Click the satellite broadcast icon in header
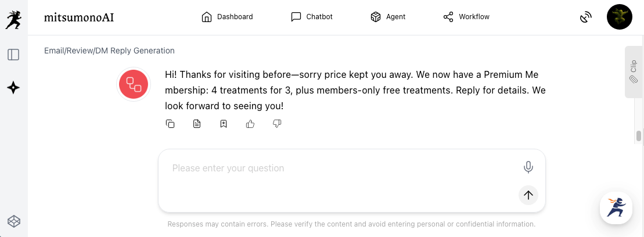Viewport: 644px width, 237px height. [x=585, y=17]
